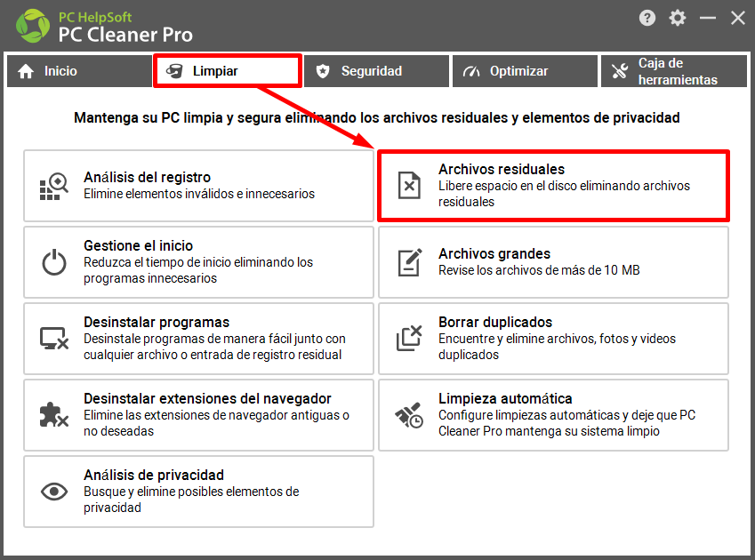Click 'Elimine elementos inválidos e innecesarios' text
This screenshot has height=560, width=755.
199,194
